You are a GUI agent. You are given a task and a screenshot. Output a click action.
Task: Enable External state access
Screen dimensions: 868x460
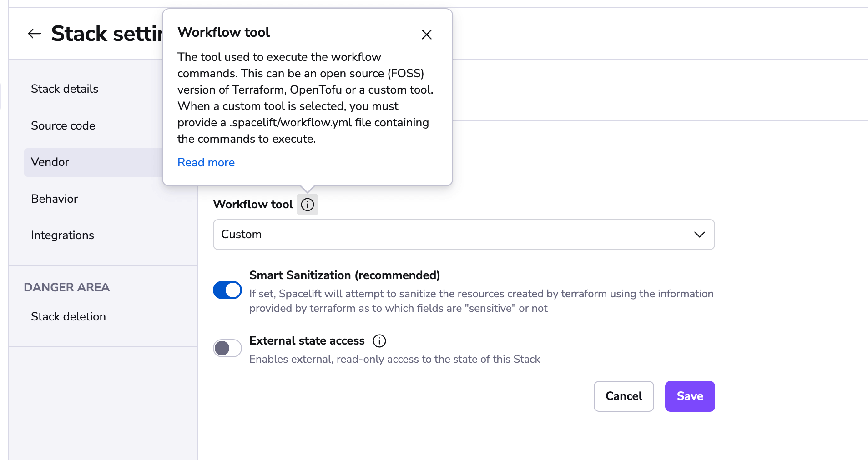coord(227,348)
